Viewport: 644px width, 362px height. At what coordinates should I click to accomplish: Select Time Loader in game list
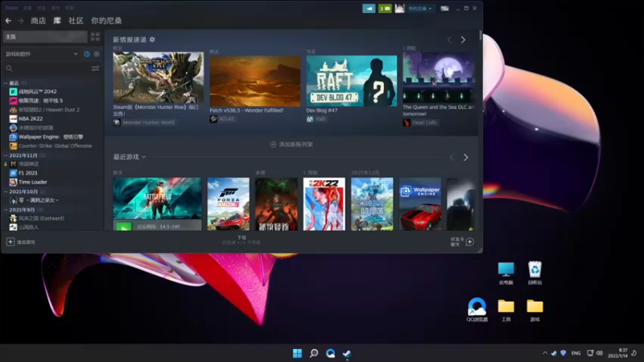click(32, 182)
